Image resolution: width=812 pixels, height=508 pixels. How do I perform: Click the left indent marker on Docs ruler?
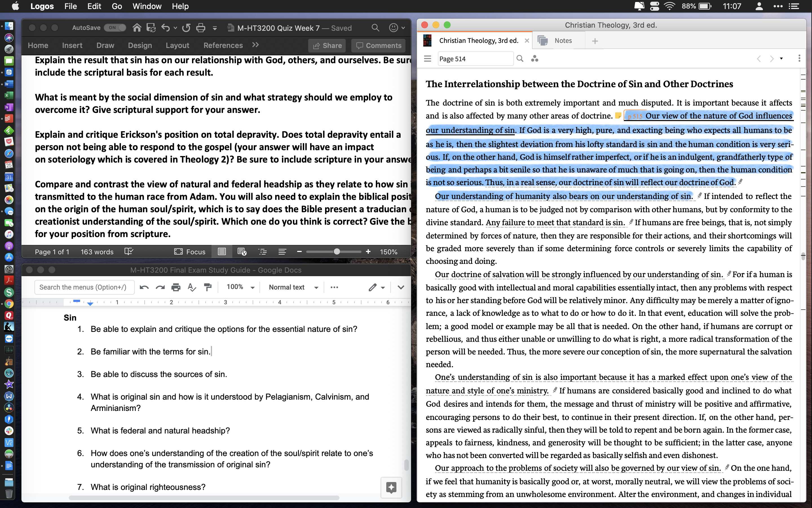(90, 304)
